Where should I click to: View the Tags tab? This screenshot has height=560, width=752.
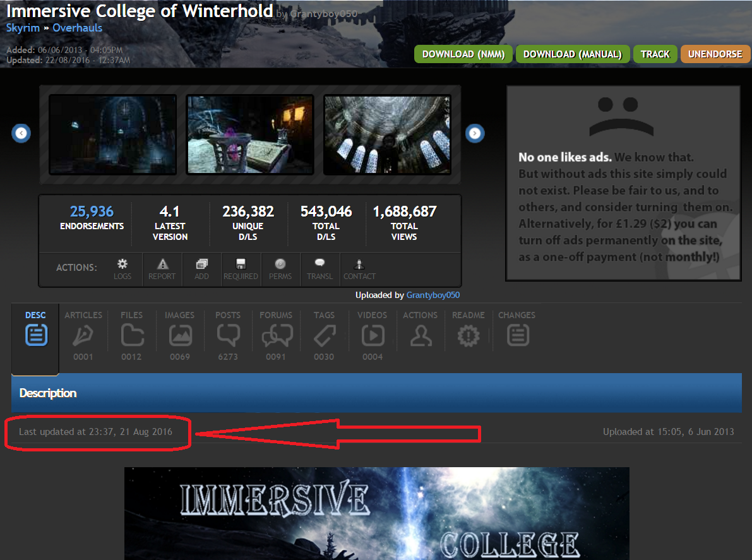(324, 336)
